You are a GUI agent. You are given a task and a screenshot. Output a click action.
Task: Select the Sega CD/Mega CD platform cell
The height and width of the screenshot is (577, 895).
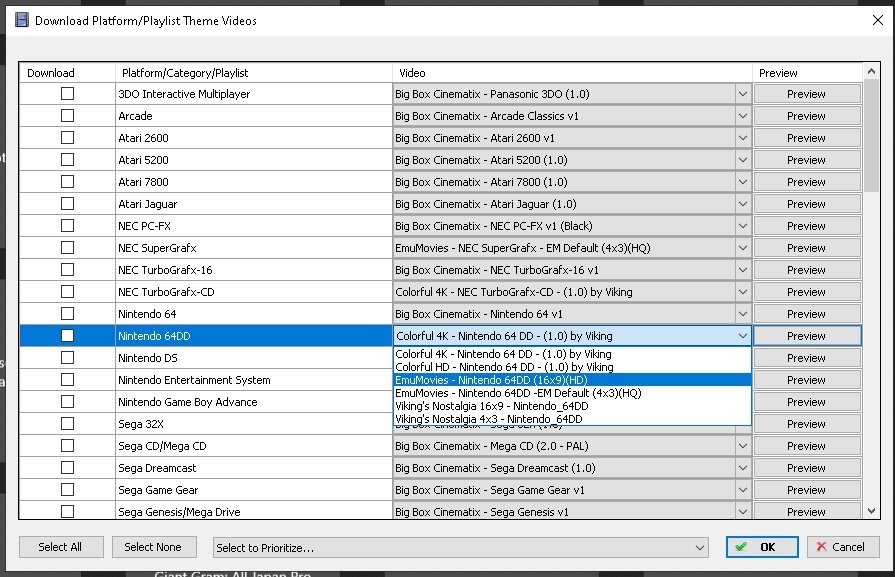(254, 446)
